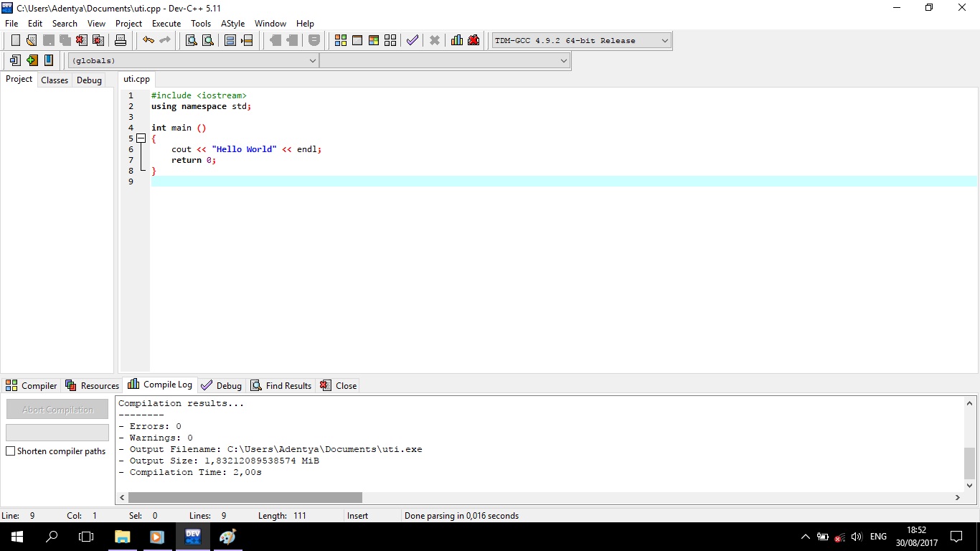
Task: Click "return 0;" in the editor
Action: [x=194, y=160]
